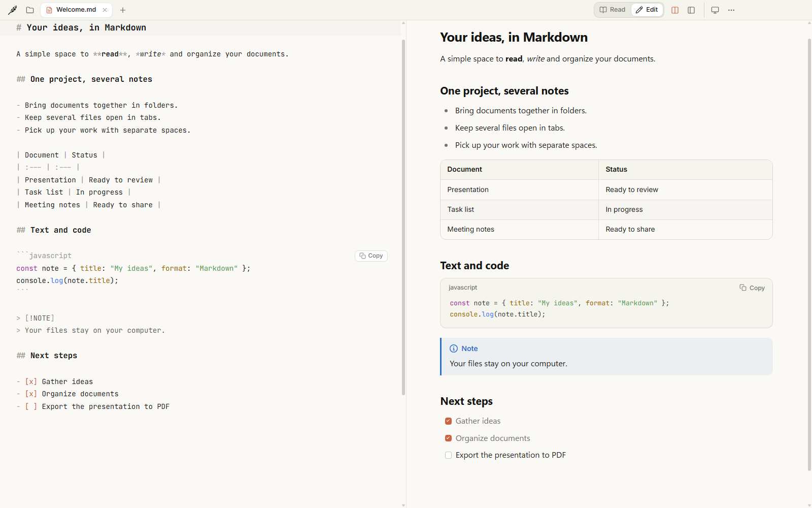812x508 pixels.
Task: Open the more options menu
Action: click(731, 10)
